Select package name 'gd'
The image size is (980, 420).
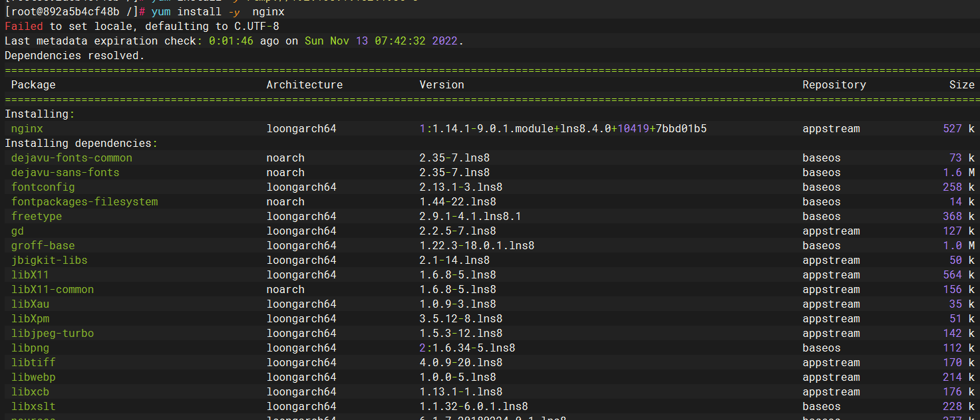click(17, 231)
